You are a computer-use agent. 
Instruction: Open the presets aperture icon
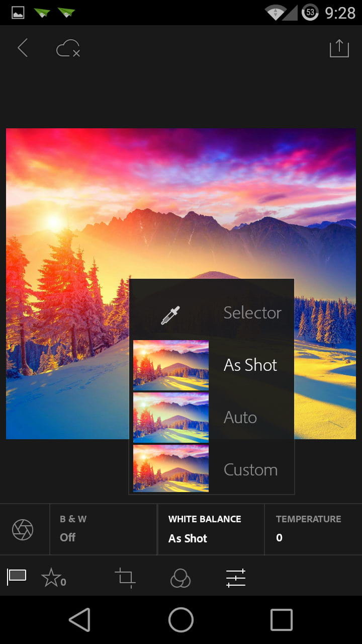pyautogui.click(x=23, y=530)
